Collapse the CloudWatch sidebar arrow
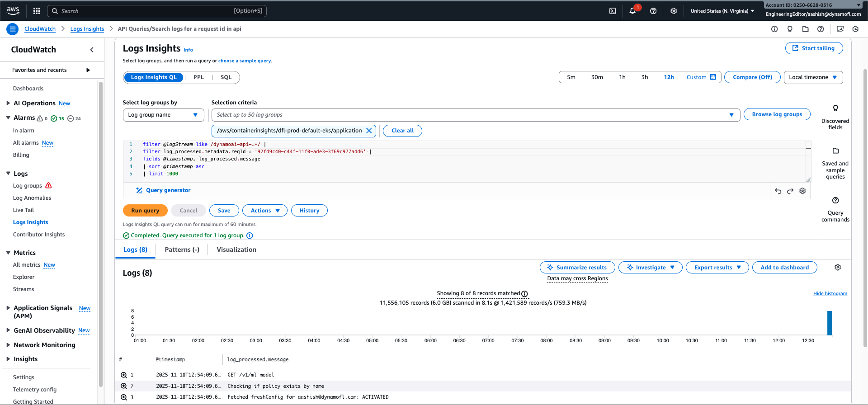 coord(92,50)
